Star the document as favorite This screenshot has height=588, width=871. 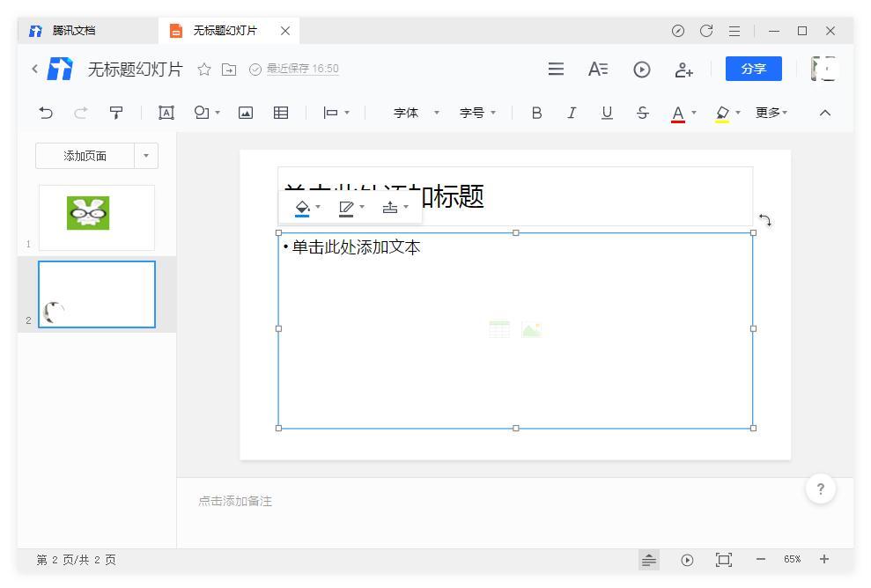(204, 70)
